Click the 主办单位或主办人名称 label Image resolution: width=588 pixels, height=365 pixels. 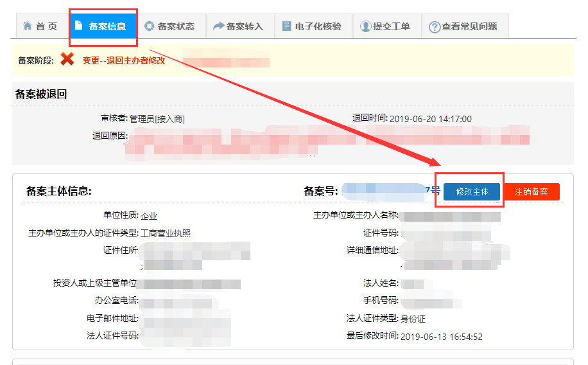[356, 215]
